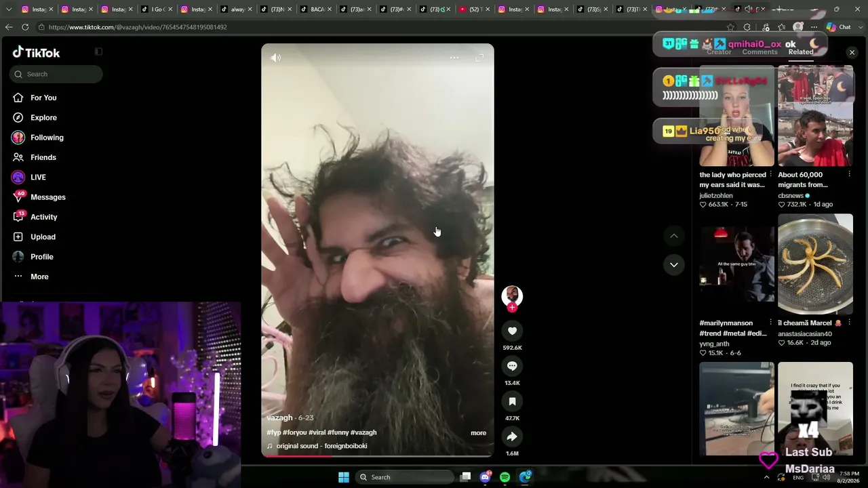
Task: Open the Windows Start menu
Action: pos(344,477)
